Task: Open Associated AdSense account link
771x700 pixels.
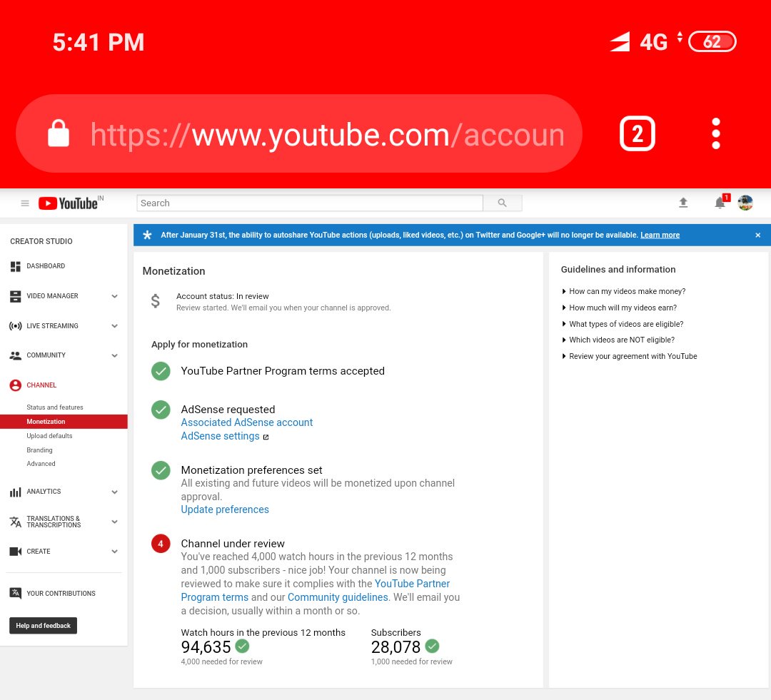Action: 247,422
